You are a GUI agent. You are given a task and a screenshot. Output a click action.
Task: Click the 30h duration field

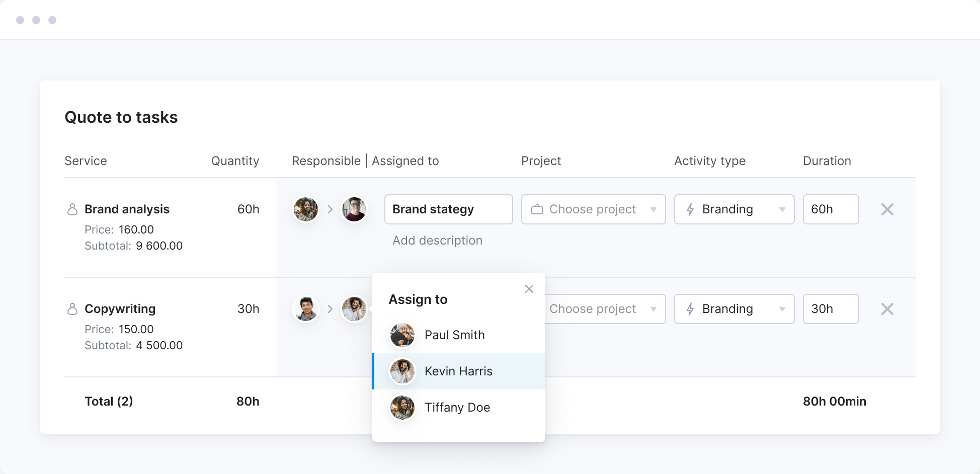[x=830, y=309]
